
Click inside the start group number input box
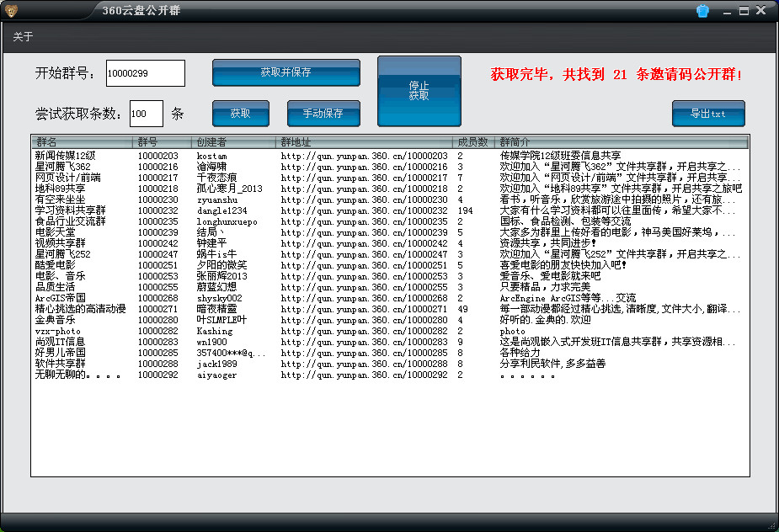[x=144, y=73]
